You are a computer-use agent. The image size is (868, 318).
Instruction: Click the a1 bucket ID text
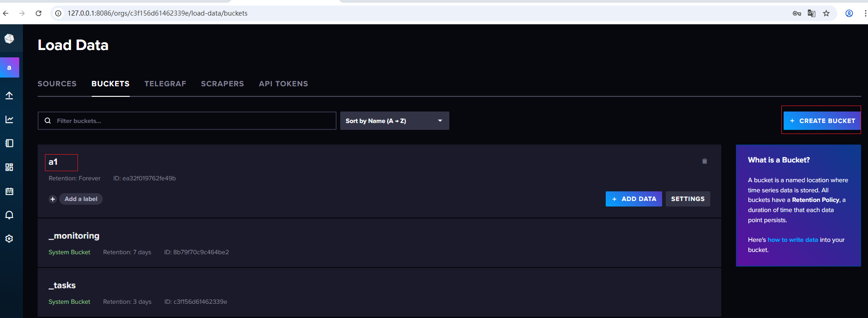click(x=144, y=178)
